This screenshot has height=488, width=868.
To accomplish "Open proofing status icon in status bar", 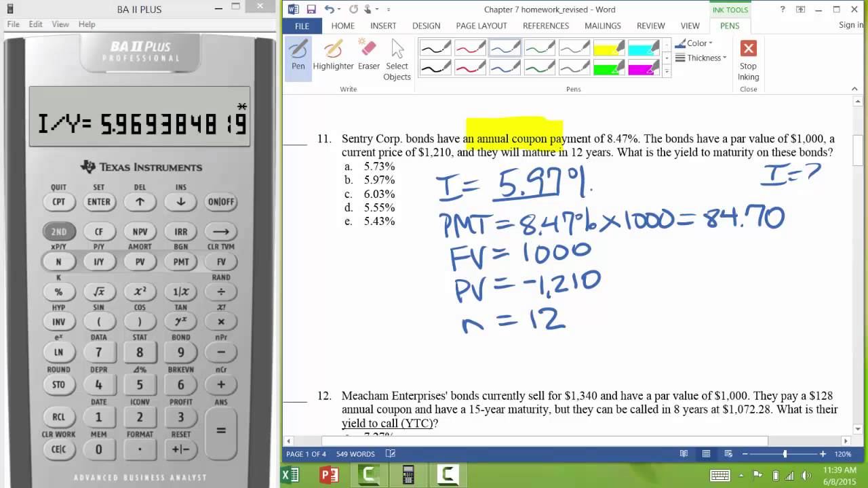I will 391,454.
